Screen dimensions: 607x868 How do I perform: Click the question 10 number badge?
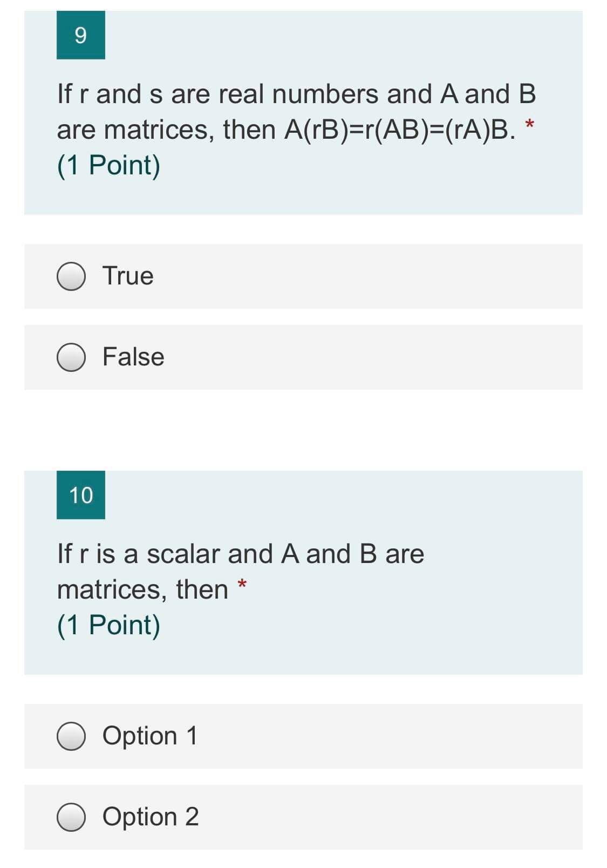81,496
